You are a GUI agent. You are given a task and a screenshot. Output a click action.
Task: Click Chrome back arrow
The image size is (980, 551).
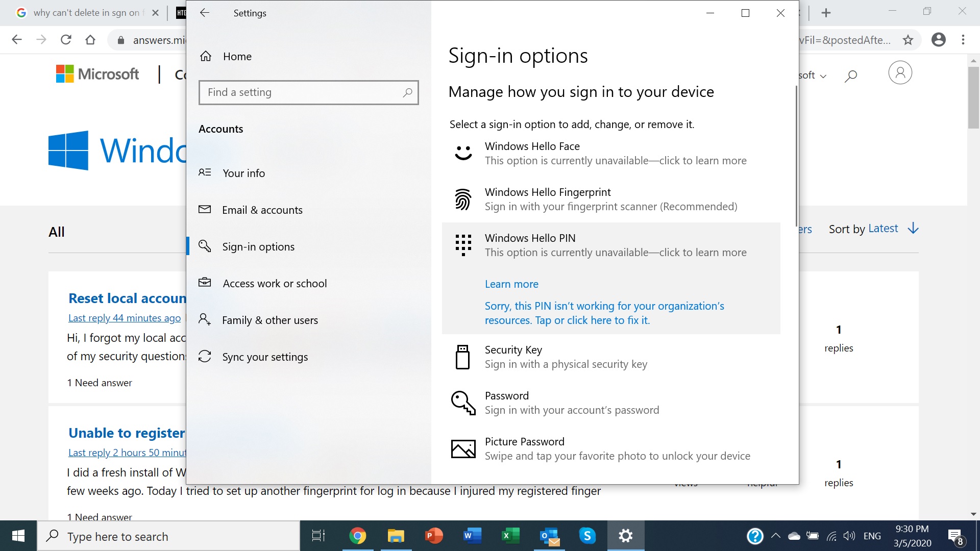pyautogui.click(x=17, y=40)
